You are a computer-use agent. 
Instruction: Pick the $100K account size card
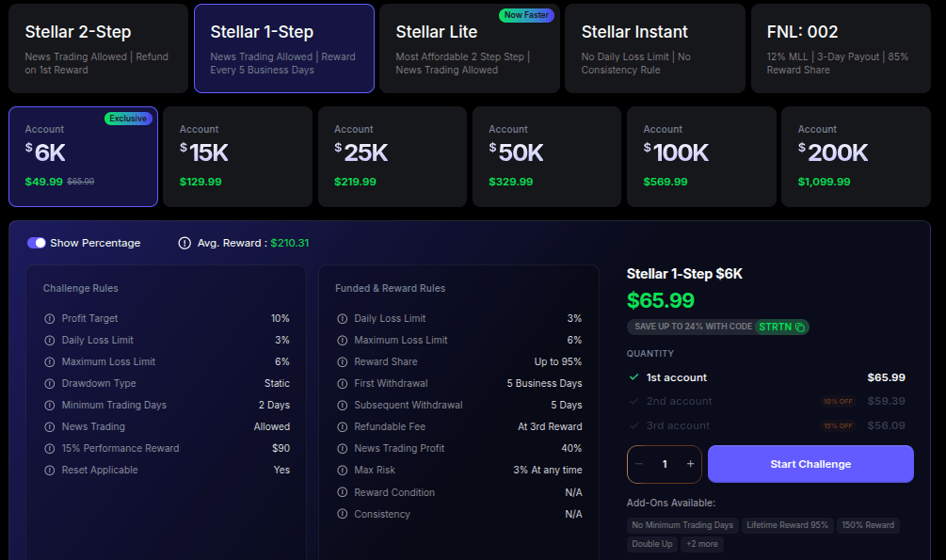701,157
